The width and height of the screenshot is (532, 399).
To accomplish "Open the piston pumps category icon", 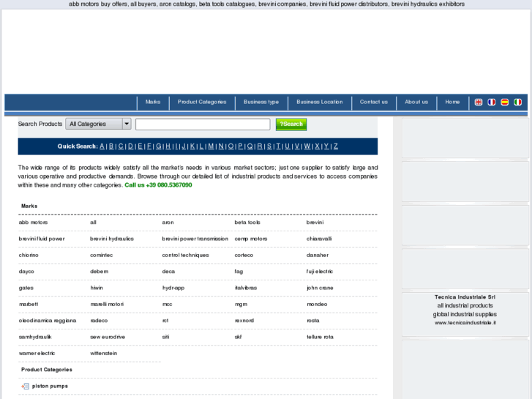I will (25, 386).
